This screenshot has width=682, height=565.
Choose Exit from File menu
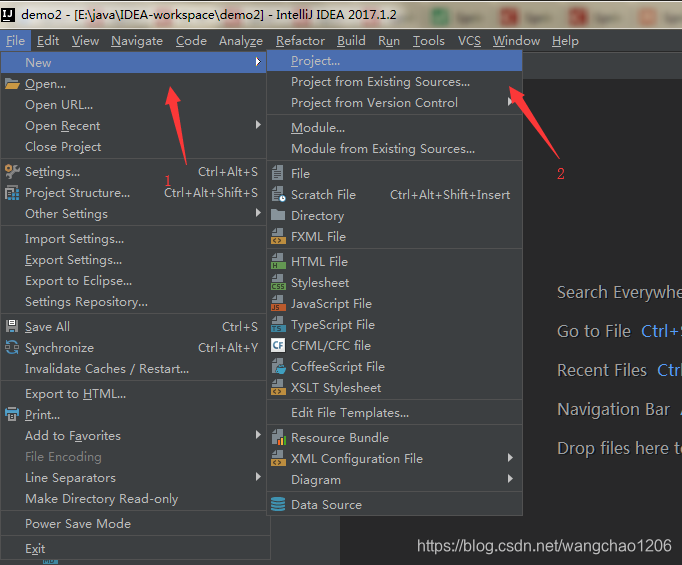coord(135,548)
